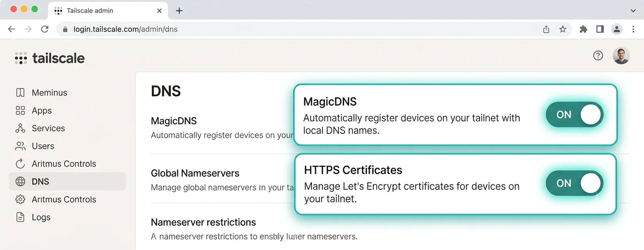The width and height of the screenshot is (644, 250).
Task: Click the HTTPS Certificates heading in the callout
Action: tap(353, 170)
